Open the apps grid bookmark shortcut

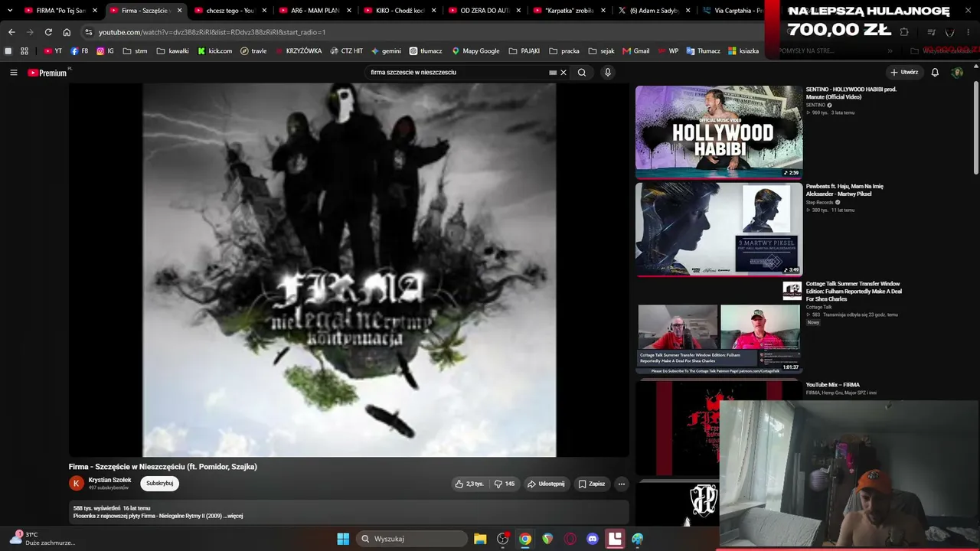click(24, 51)
